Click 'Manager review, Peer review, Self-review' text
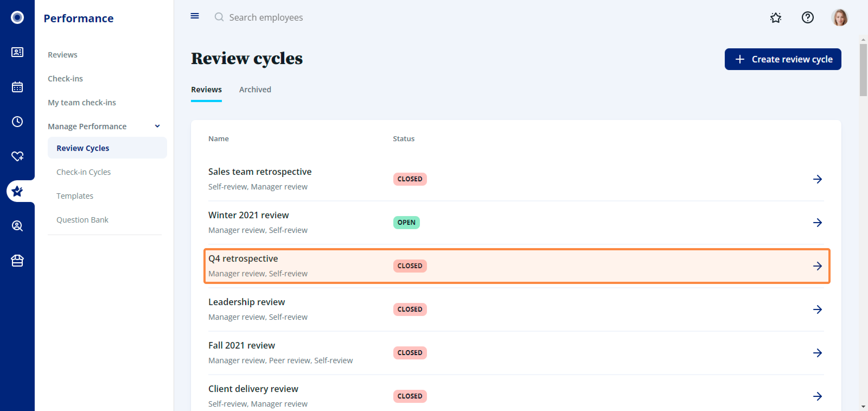868x411 pixels. coord(280,361)
